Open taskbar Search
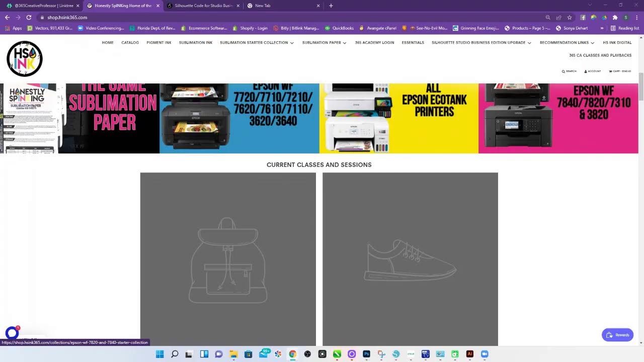Image resolution: width=644 pixels, height=362 pixels. [175, 354]
